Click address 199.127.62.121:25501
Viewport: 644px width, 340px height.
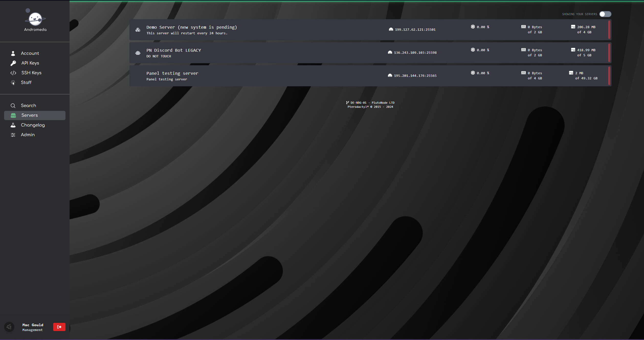[x=415, y=29]
